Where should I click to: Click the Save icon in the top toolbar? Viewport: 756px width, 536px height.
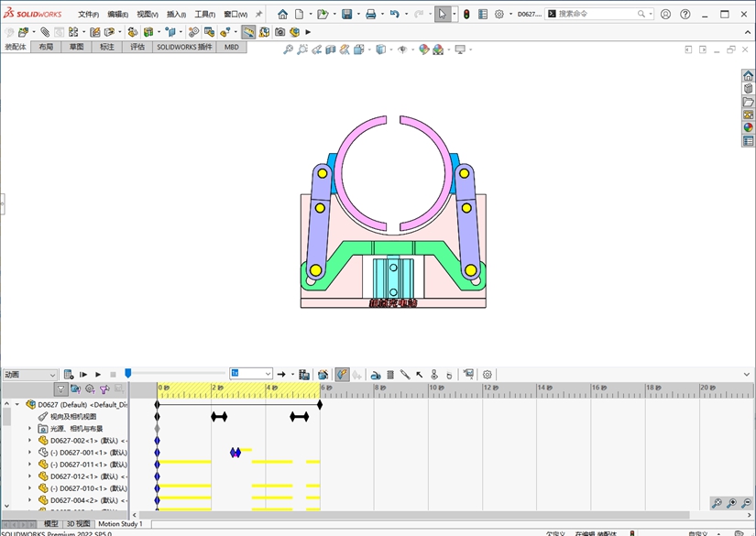(x=347, y=15)
